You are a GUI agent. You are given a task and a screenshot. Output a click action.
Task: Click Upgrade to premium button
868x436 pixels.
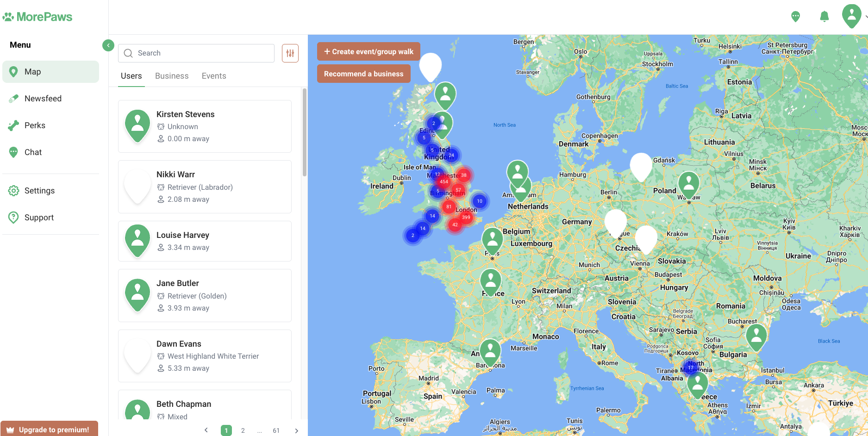point(49,429)
